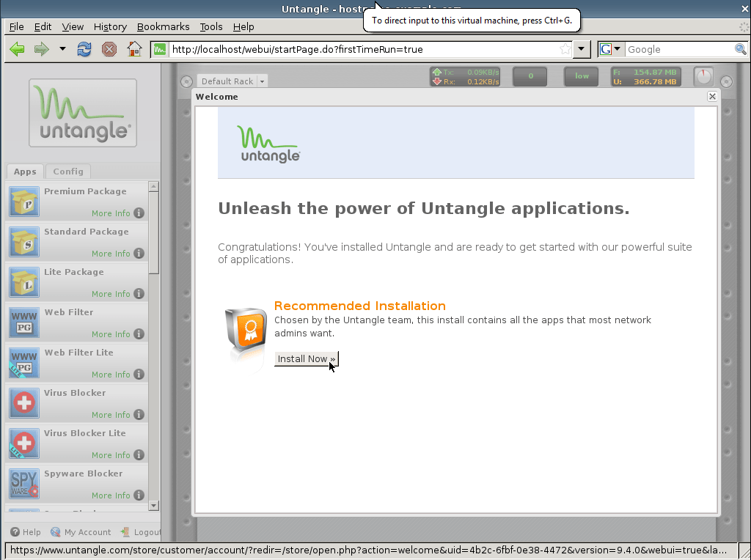Click the Untangle logo in the sidebar
751x560 pixels.
click(x=83, y=113)
